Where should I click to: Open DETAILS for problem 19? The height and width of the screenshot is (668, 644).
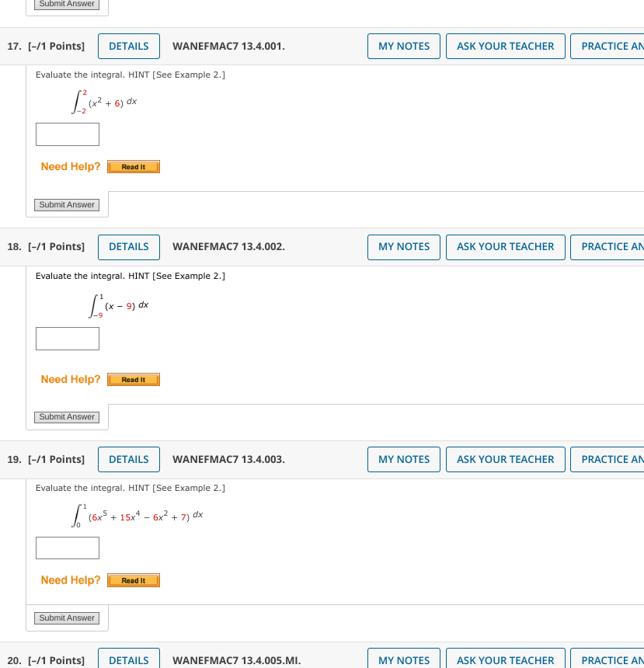click(x=128, y=459)
